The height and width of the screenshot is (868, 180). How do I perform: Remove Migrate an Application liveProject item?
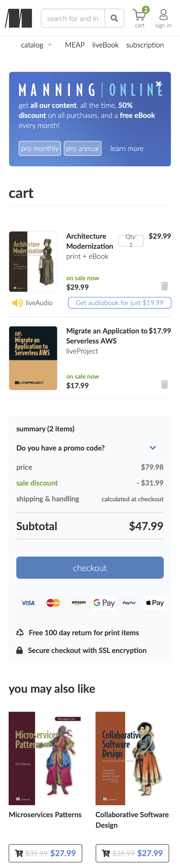click(x=164, y=384)
